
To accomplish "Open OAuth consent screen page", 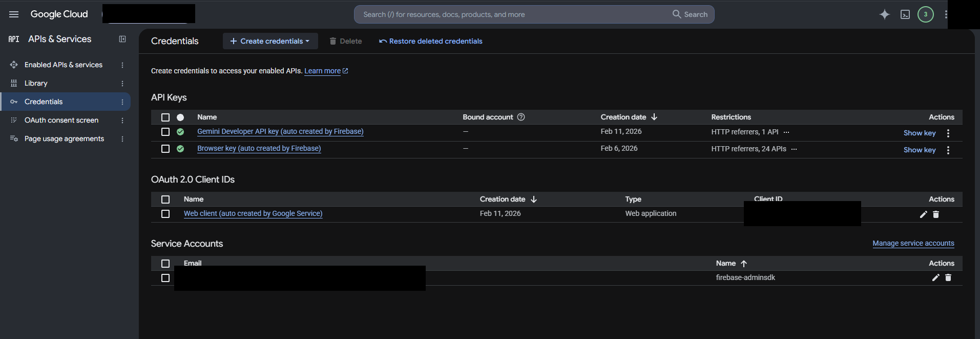I will tap(61, 120).
